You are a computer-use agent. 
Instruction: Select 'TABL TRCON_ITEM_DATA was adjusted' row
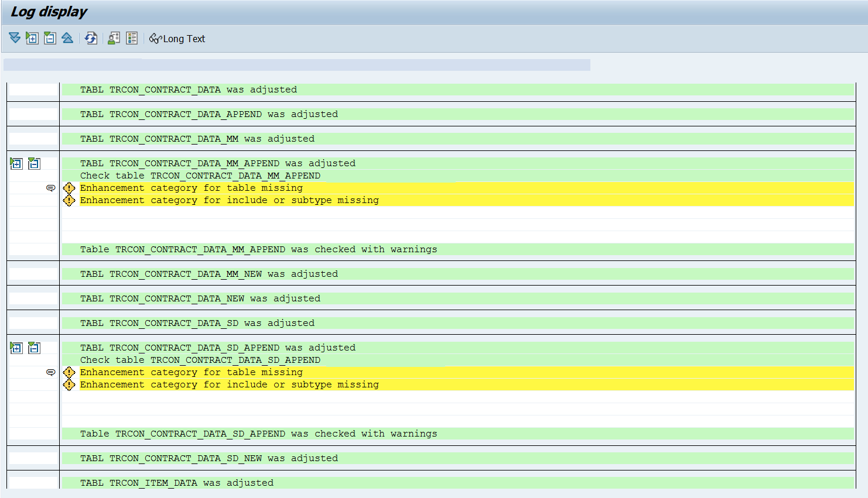click(x=457, y=483)
